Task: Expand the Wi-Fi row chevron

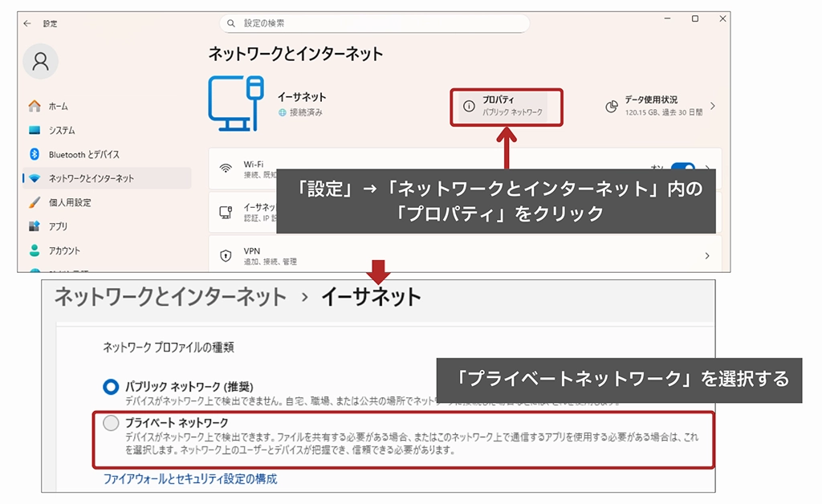Action: (708, 169)
